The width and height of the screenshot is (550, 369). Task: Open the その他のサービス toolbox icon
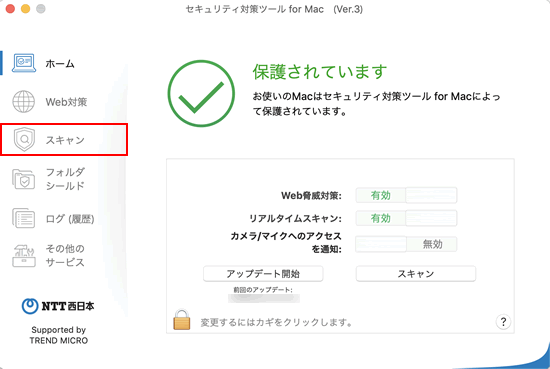(x=24, y=255)
